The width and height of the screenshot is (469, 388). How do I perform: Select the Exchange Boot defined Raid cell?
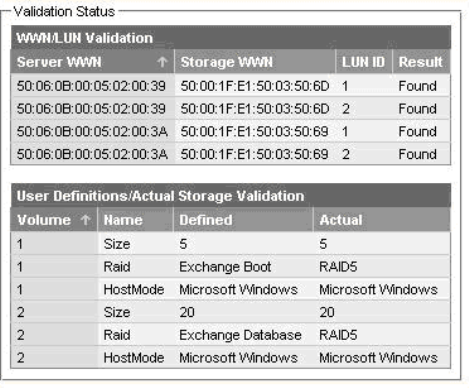(x=243, y=267)
